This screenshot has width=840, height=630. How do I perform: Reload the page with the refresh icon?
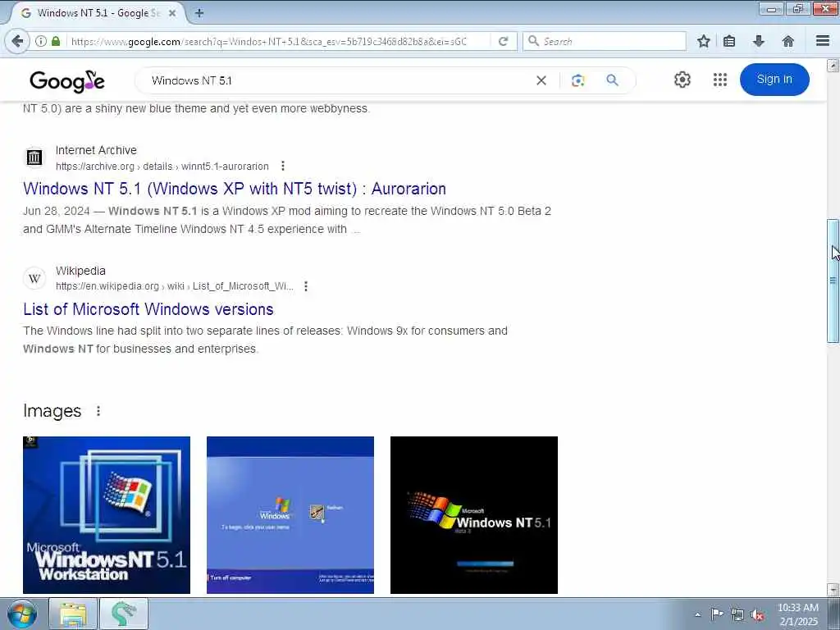pyautogui.click(x=503, y=41)
